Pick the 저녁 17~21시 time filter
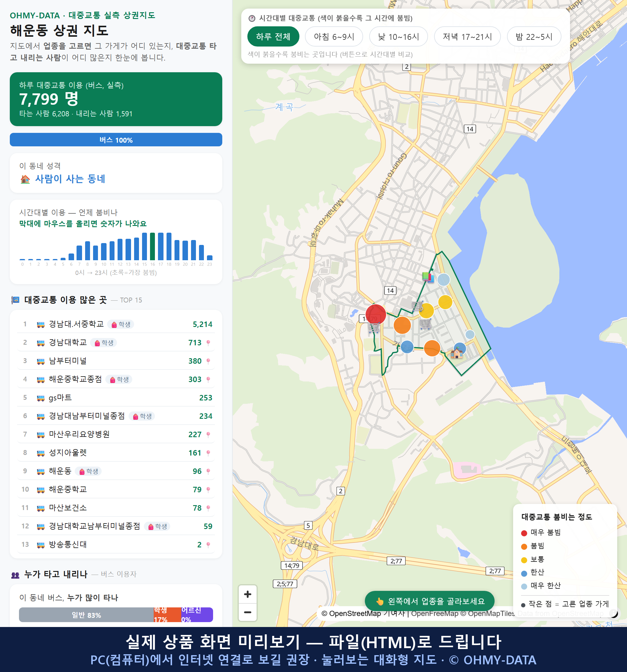Image resolution: width=627 pixels, height=672 pixels. [x=467, y=36]
